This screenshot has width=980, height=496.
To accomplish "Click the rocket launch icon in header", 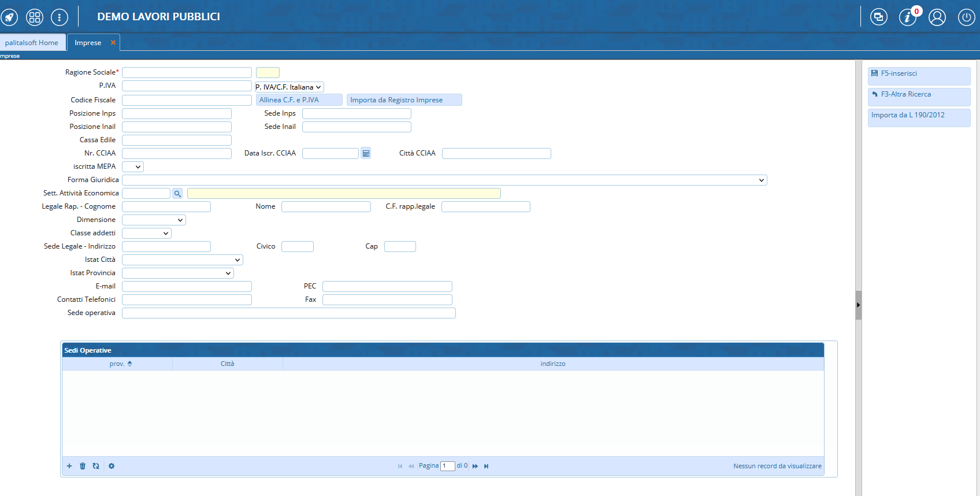I will 9,17.
